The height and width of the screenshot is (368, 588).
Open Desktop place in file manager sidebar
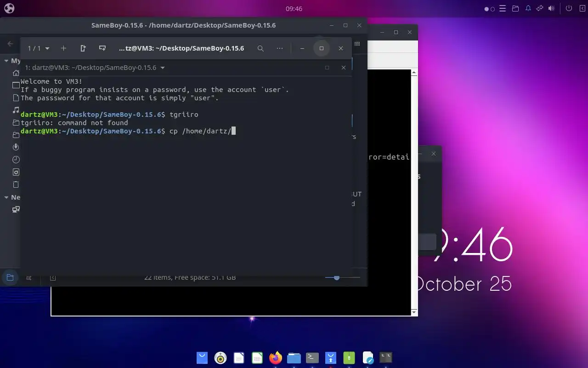click(16, 86)
